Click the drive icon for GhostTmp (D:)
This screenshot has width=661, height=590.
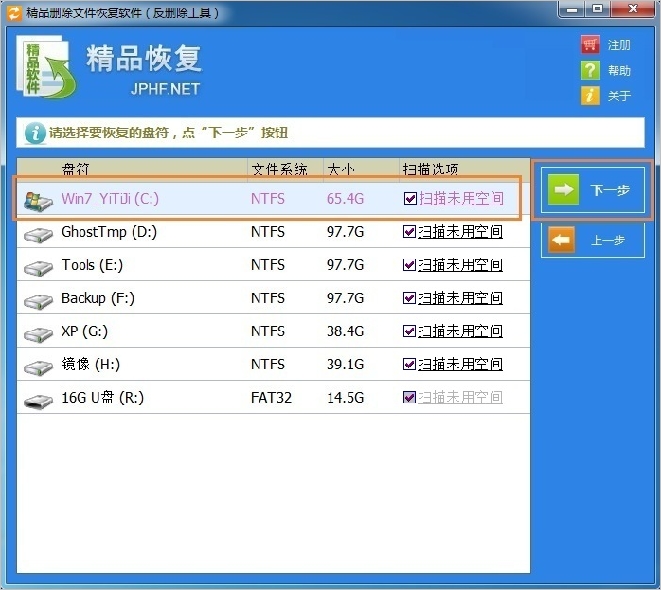point(38,235)
